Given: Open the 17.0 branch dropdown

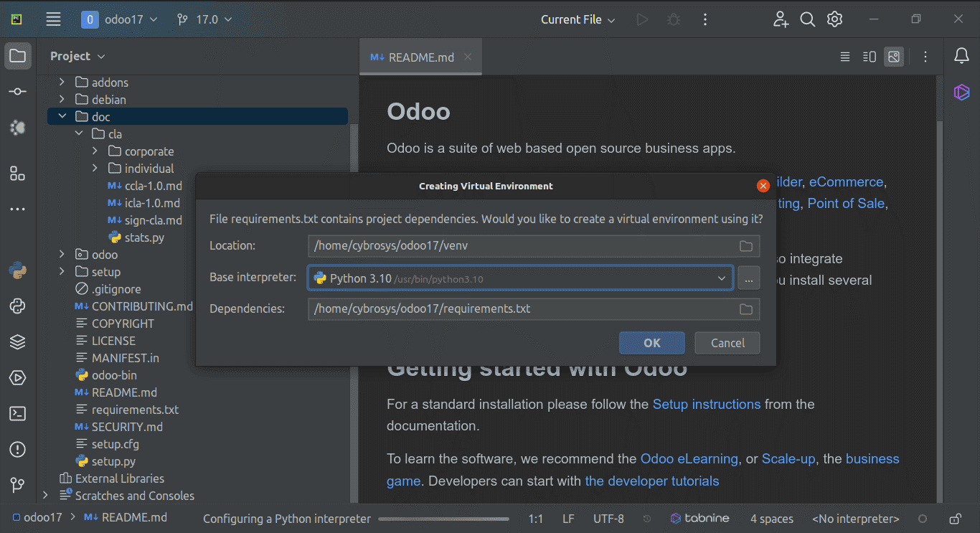Looking at the screenshot, I should click(x=204, y=19).
